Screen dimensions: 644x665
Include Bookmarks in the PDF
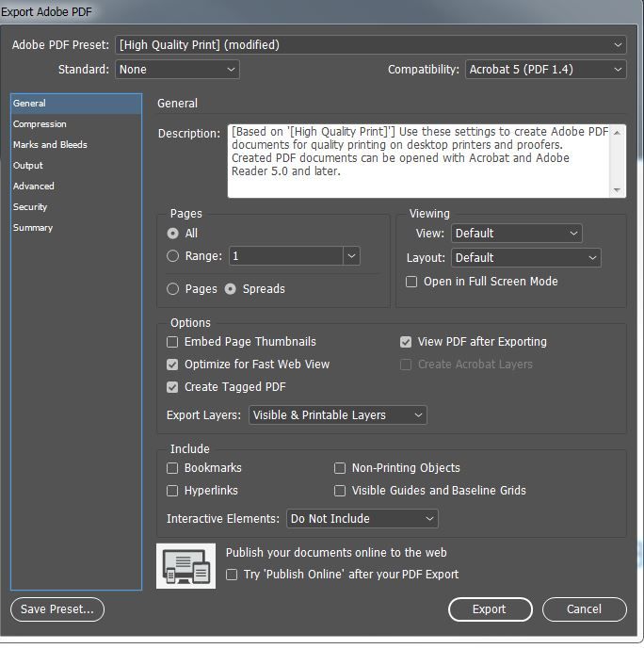[x=172, y=468]
